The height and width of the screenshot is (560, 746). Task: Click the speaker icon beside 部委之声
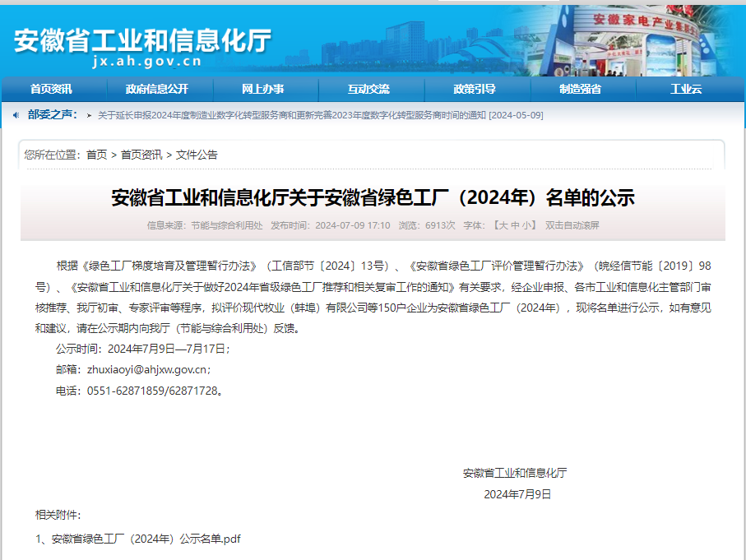16,115
